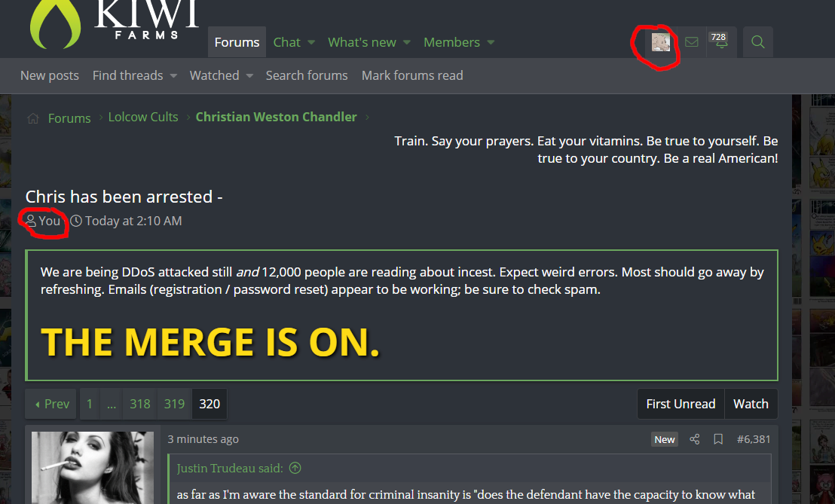Expand the Members dropdown arrow
This screenshot has width=835, height=504.
(491, 43)
